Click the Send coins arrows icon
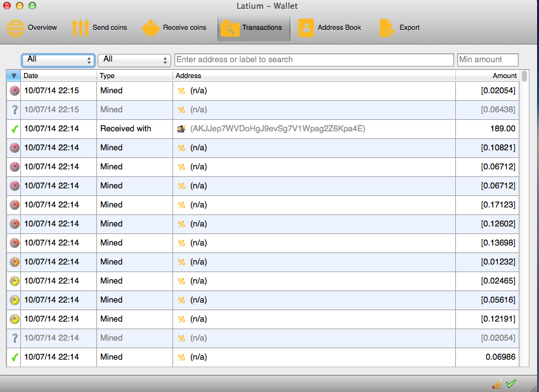 pyautogui.click(x=80, y=28)
